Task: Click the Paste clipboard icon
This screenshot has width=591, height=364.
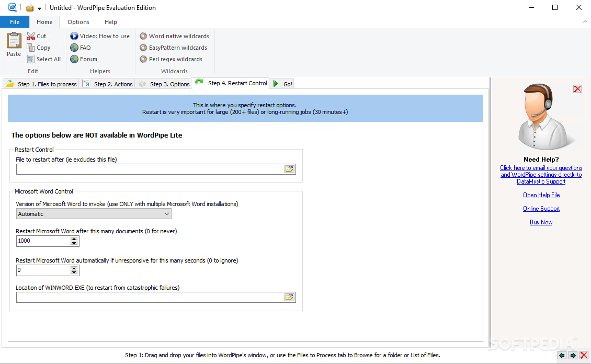Action: click(14, 40)
